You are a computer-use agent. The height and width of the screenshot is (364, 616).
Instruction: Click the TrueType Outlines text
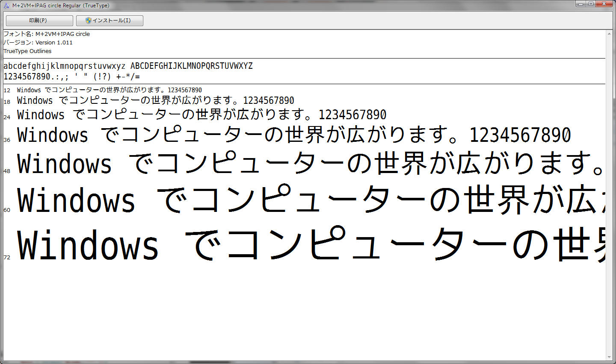click(x=27, y=51)
